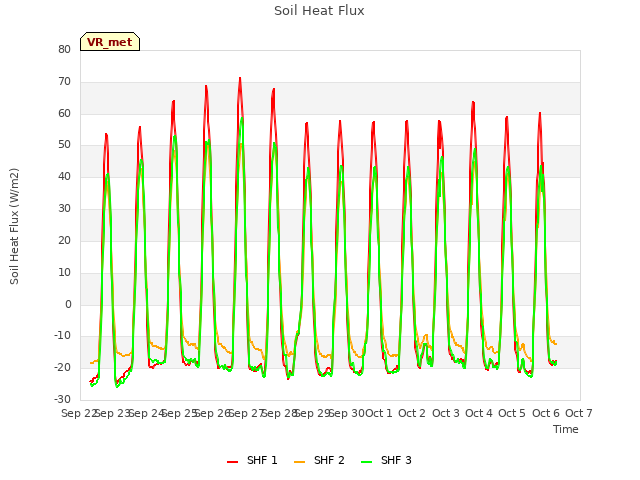Select the 70 y-axis tick label

64,82
